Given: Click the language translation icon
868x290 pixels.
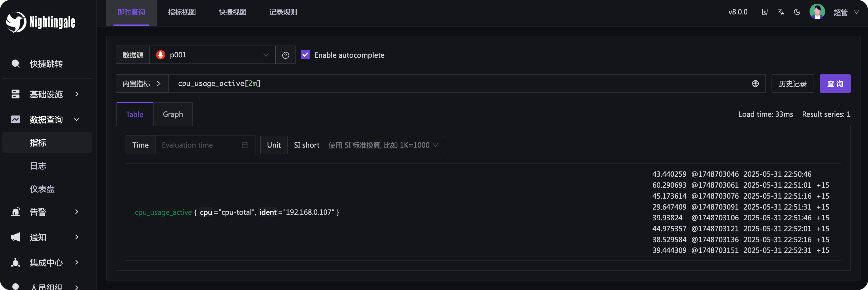Looking at the screenshot, I should 781,12.
